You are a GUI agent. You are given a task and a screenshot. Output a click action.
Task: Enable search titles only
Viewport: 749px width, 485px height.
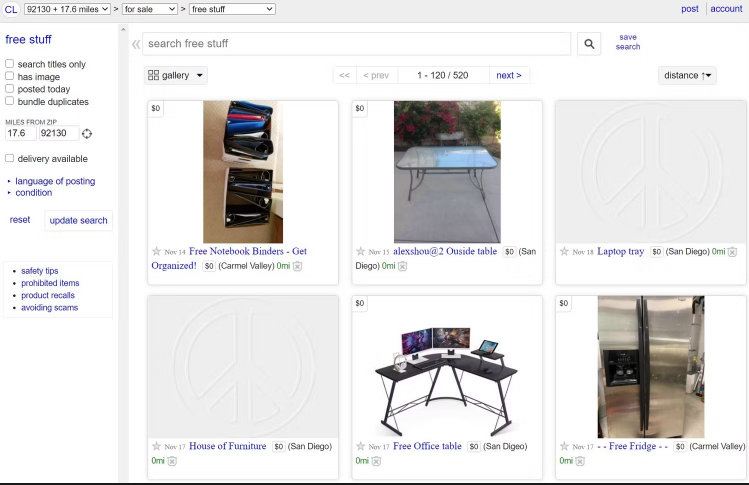tap(9, 64)
